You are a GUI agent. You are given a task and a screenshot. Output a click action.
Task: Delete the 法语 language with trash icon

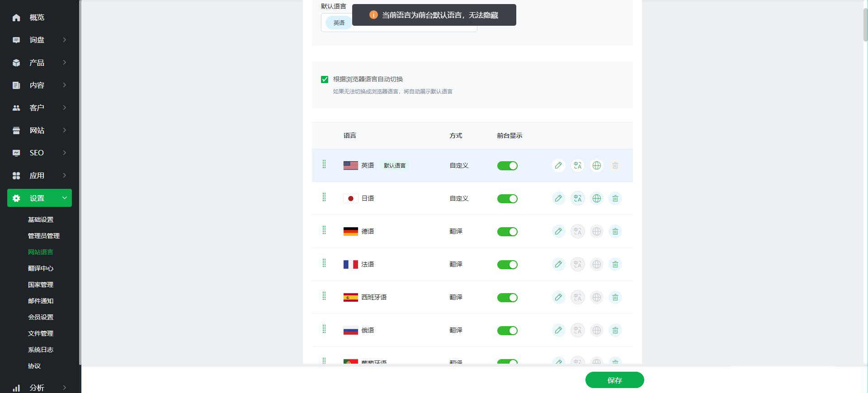(615, 264)
